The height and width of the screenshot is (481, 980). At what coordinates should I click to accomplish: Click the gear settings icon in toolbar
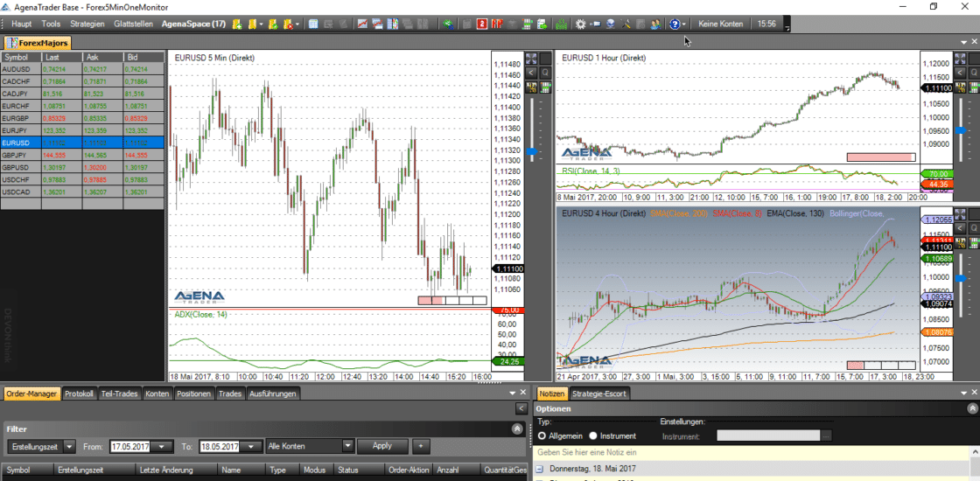click(580, 24)
